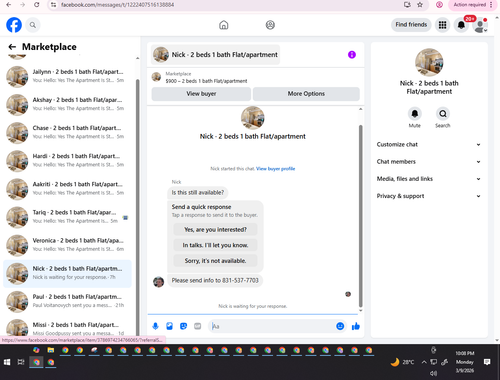Open the Jailynn conversation
Viewport: 500px width, 380px height.
pos(67,76)
